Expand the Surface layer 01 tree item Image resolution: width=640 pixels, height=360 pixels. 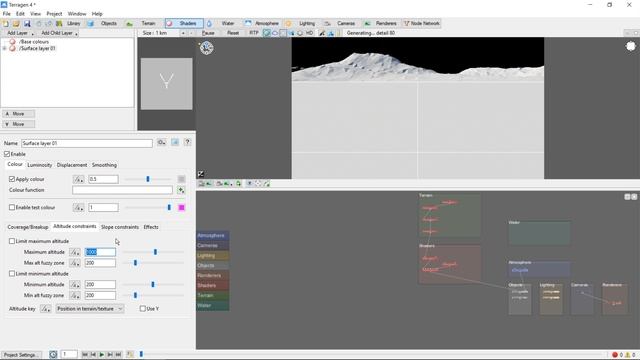click(x=4, y=49)
